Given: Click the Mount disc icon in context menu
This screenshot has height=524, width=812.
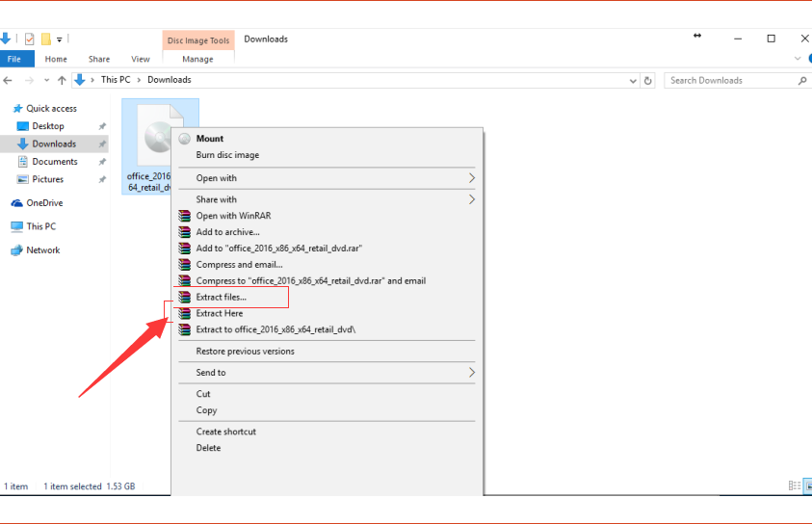Looking at the screenshot, I should click(x=185, y=139).
